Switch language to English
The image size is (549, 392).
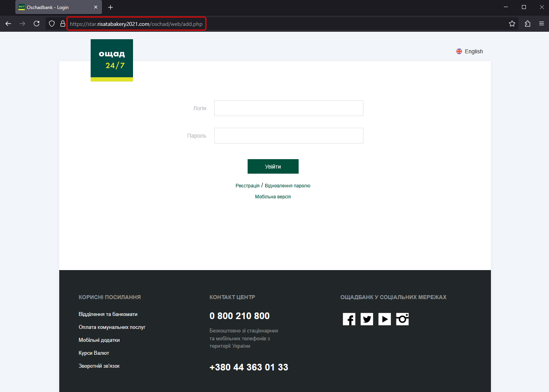point(474,51)
